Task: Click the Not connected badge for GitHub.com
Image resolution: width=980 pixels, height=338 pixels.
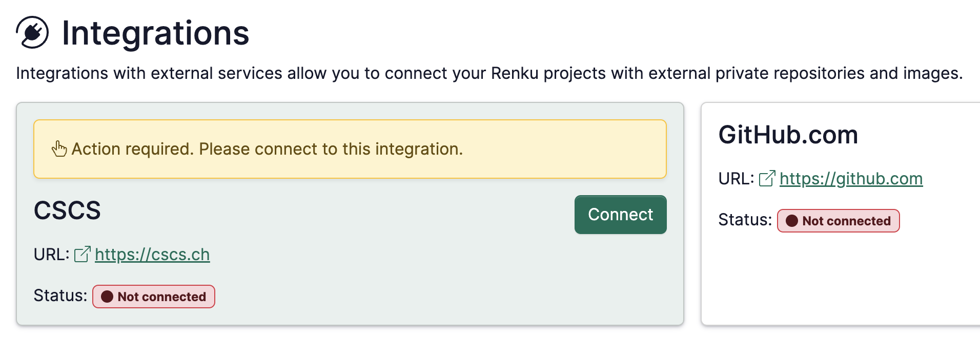Action: coord(838,221)
